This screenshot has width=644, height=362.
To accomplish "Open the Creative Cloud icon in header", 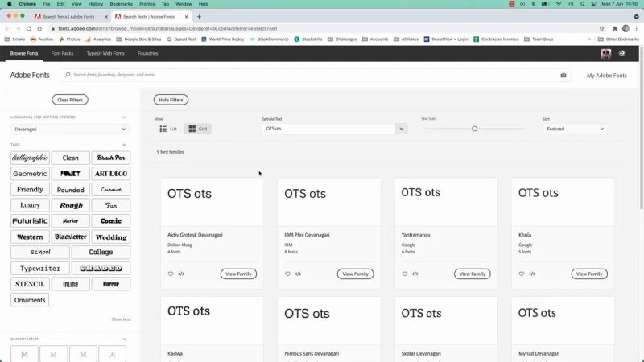I will click(622, 53).
